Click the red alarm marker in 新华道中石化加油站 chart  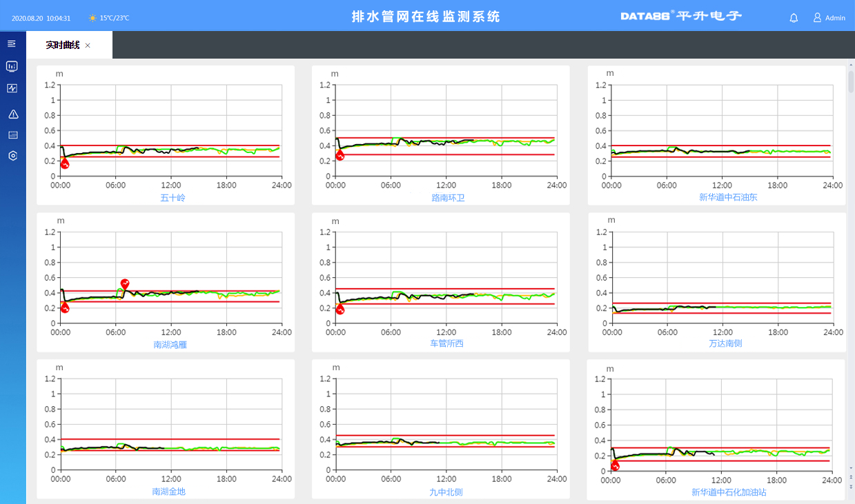pyautogui.click(x=615, y=465)
